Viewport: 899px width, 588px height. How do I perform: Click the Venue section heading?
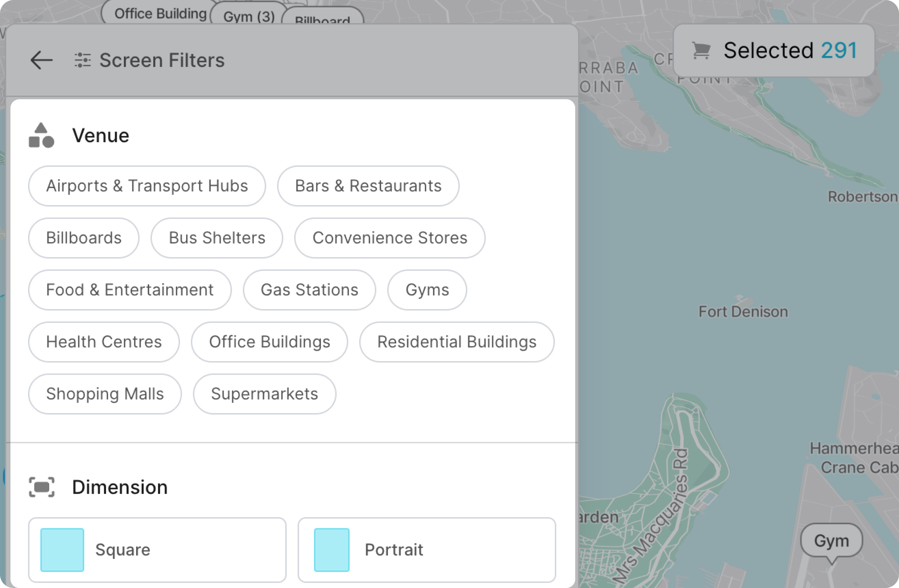click(x=101, y=136)
